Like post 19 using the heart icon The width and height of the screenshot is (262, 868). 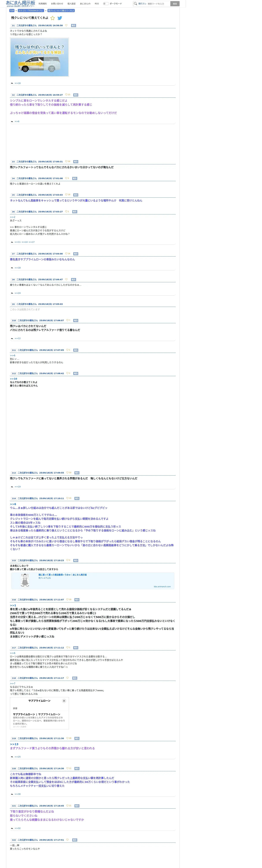click(67, 738)
